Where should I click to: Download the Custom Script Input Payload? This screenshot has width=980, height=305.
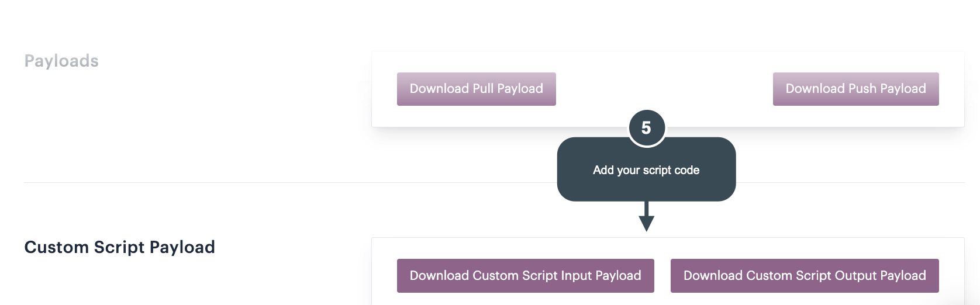525,275
